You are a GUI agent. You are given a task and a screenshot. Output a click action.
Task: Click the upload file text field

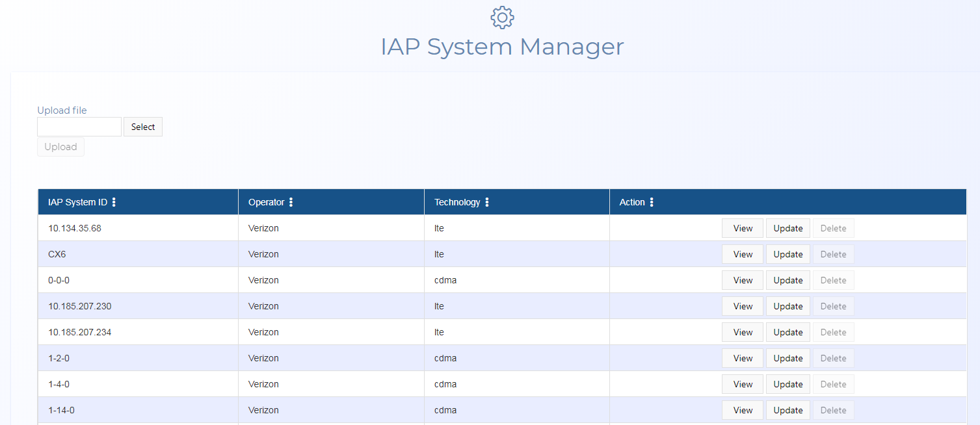[79, 127]
